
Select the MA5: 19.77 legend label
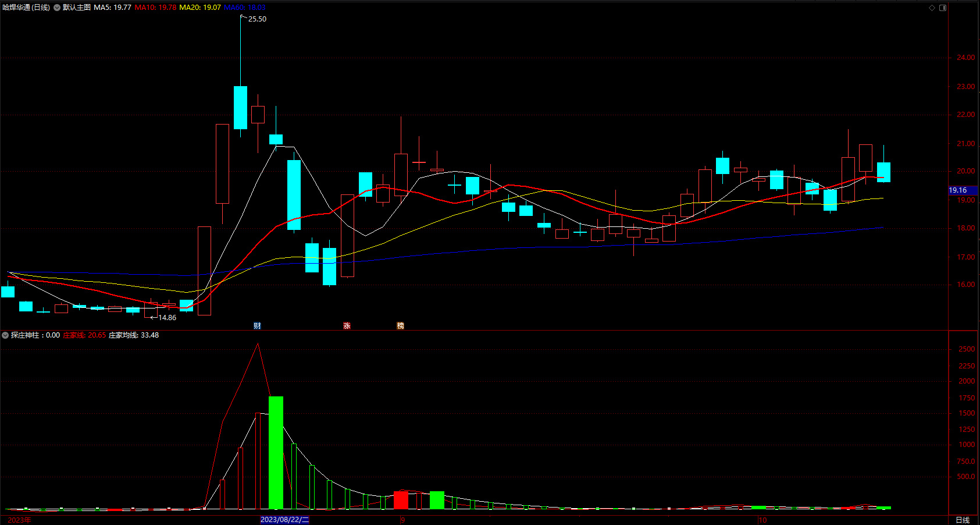[x=112, y=8]
